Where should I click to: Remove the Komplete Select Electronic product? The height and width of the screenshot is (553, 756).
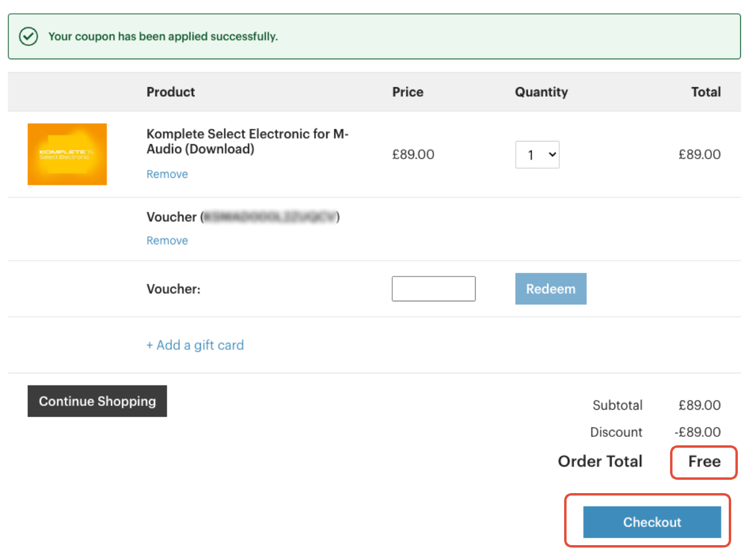pos(167,174)
